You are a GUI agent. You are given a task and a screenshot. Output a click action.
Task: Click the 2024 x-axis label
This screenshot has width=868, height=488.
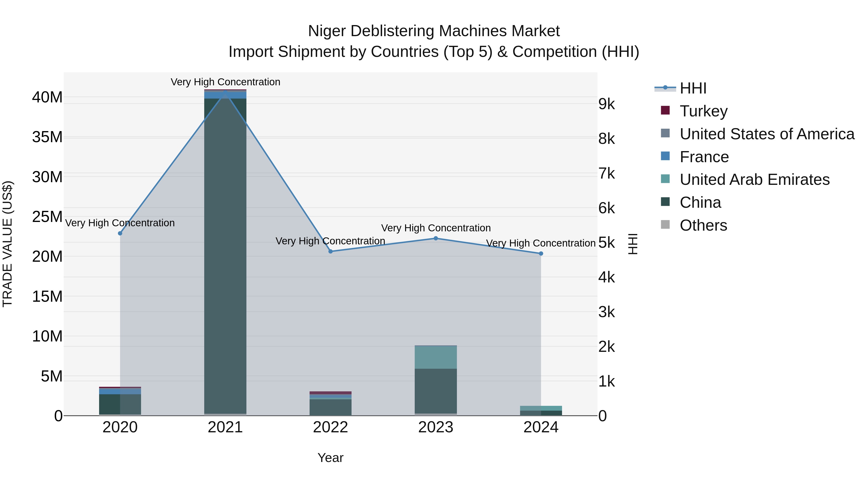click(541, 427)
